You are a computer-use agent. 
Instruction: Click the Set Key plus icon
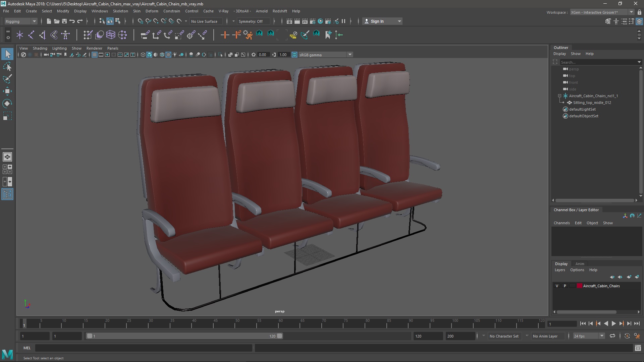click(x=225, y=35)
